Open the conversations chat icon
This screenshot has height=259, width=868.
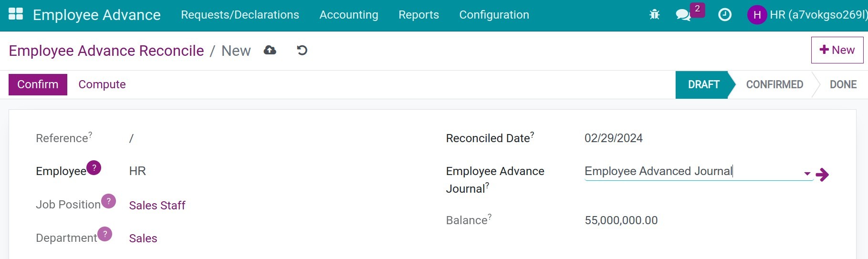pyautogui.click(x=683, y=15)
